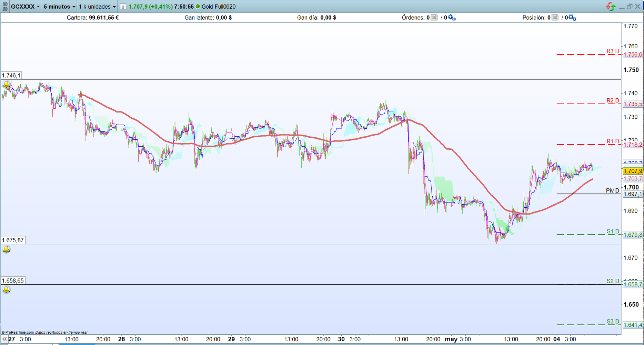Click the 1.707,9 (+0,41%) quote text
644x345 pixels.
click(151, 7)
